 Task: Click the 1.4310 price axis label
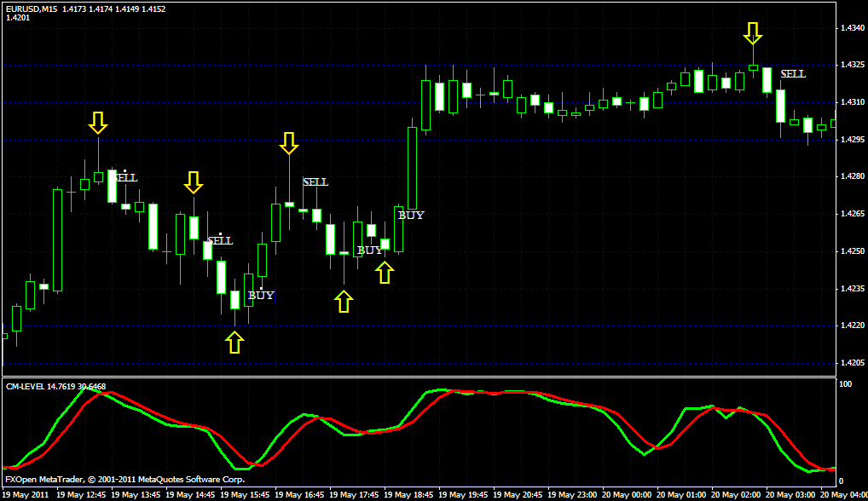[x=853, y=102]
